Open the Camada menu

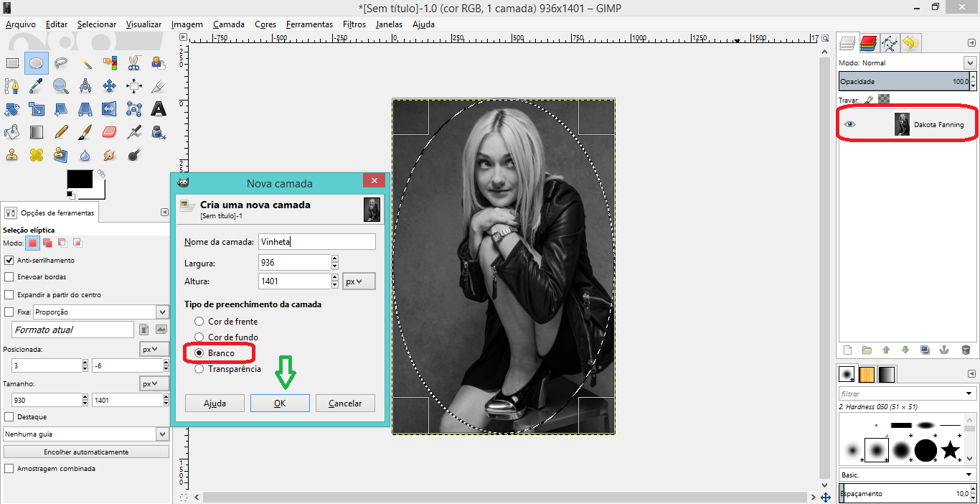(x=228, y=24)
